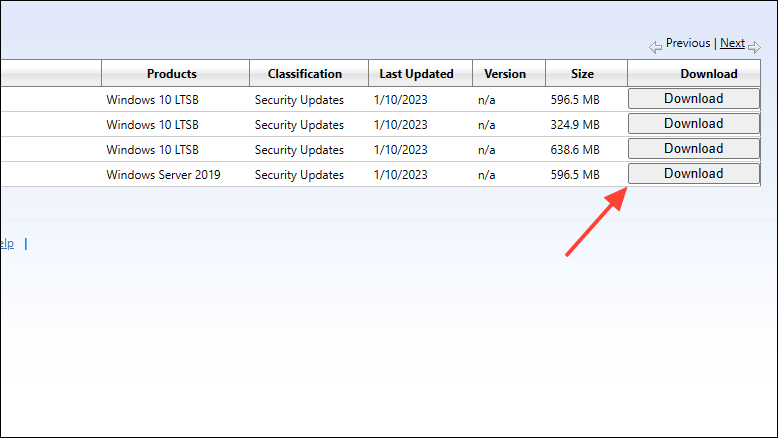
Task: Sort by the Classification column header
Action: [x=305, y=74]
